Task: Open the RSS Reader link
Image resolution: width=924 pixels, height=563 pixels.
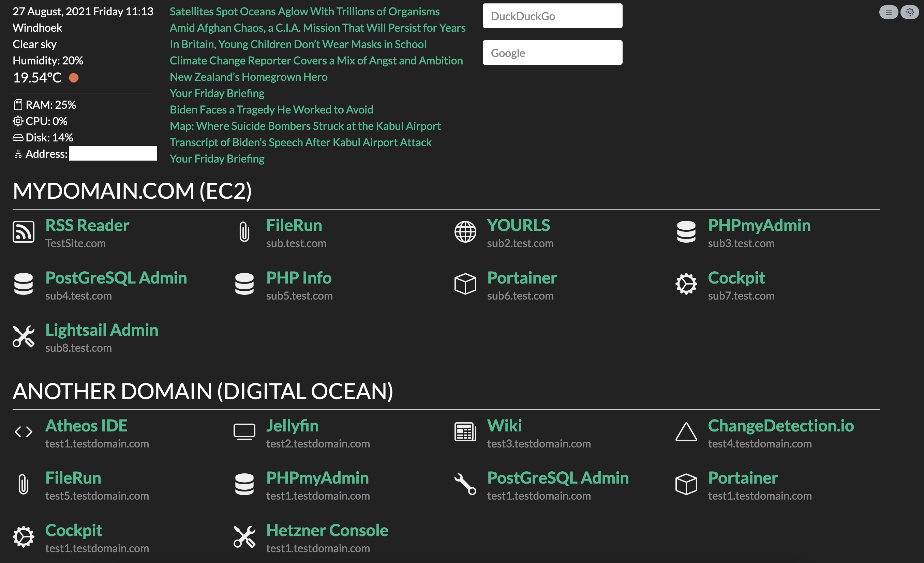Action: [87, 225]
